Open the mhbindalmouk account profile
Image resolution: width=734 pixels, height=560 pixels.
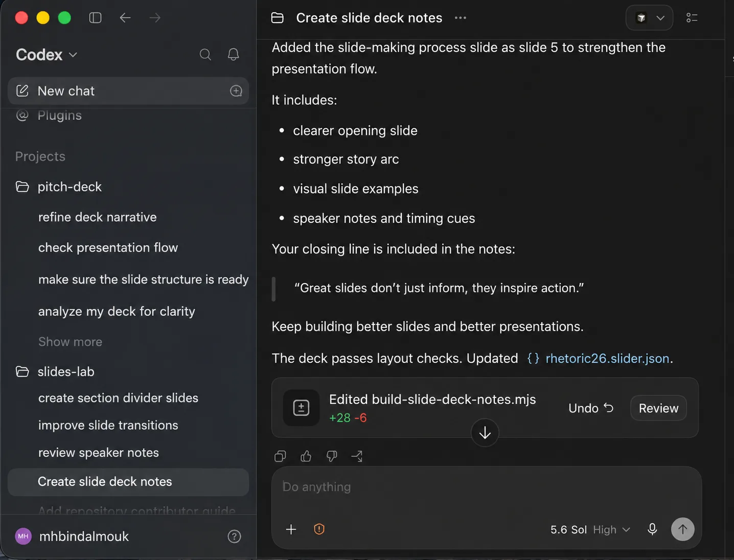72,536
